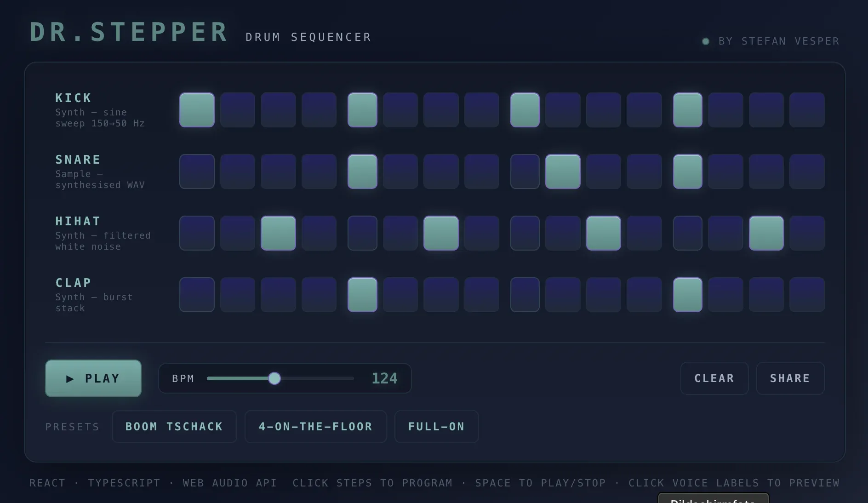This screenshot has width=868, height=503.
Task: Disable active Hihat step 7
Action: click(441, 233)
